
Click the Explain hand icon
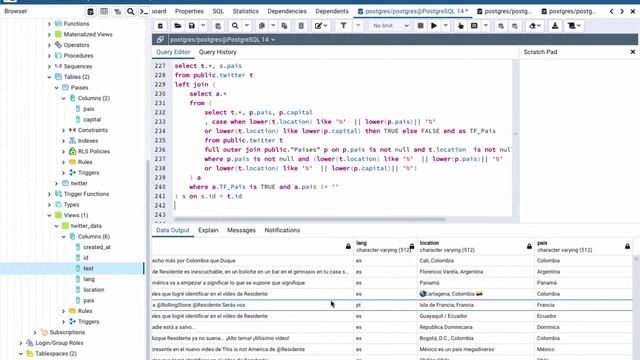(x=461, y=26)
